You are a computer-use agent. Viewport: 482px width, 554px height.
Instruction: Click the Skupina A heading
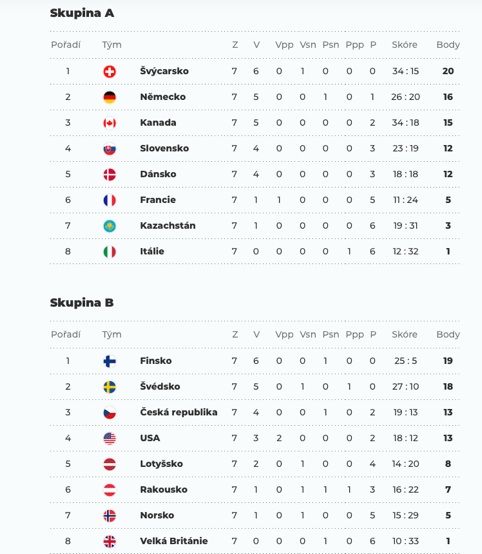click(82, 13)
